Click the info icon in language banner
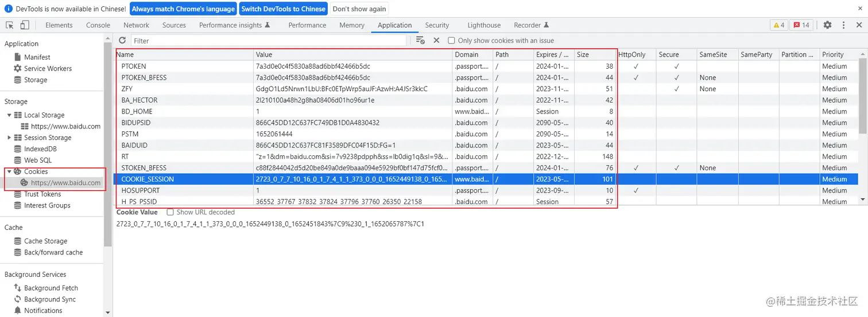Image resolution: width=868 pixels, height=317 pixels. 8,9
